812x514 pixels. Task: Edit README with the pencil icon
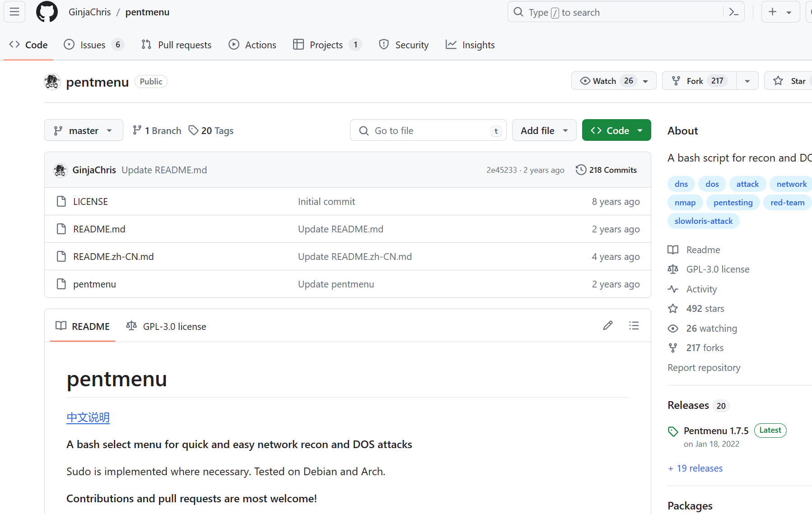point(608,326)
